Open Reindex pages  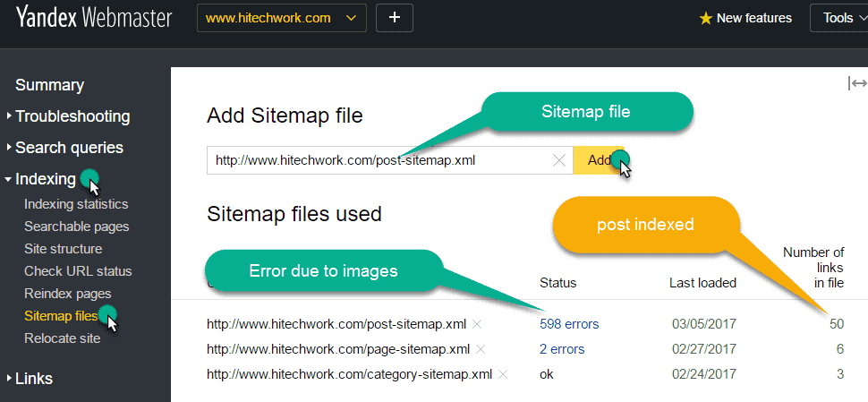67,294
